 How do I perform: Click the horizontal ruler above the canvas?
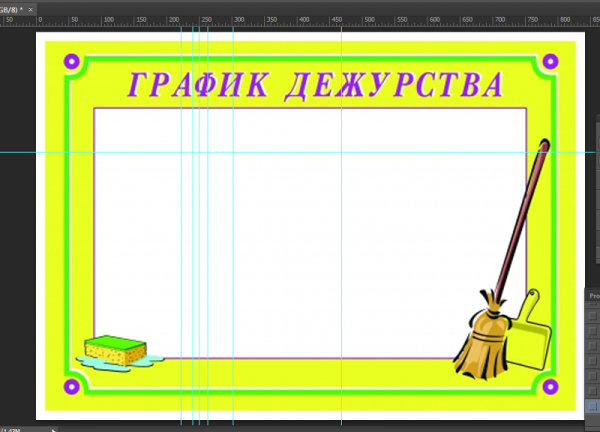(x=300, y=20)
